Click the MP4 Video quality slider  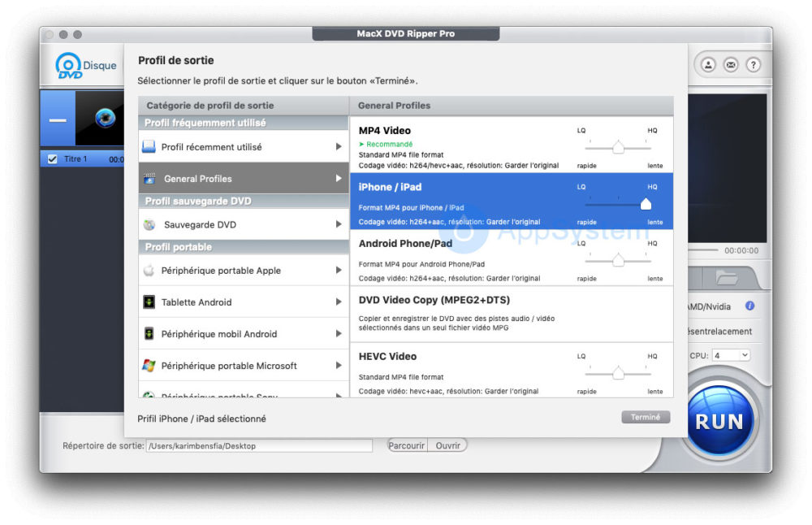click(618, 148)
